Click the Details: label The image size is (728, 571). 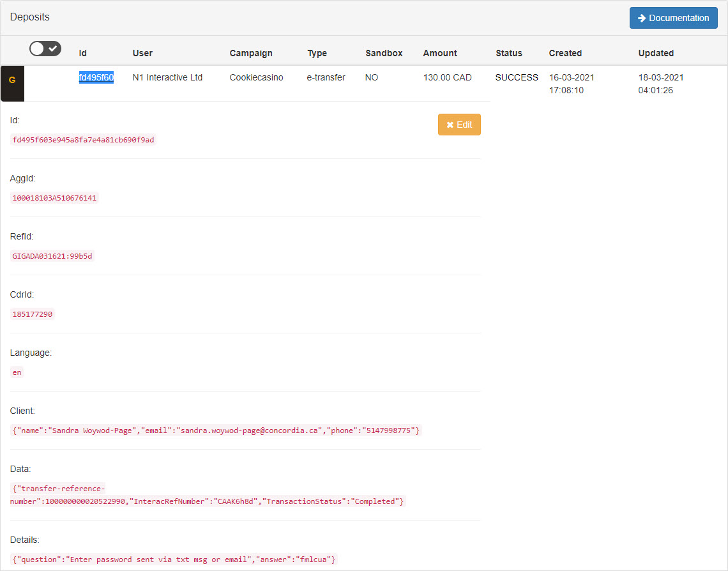[25, 540]
